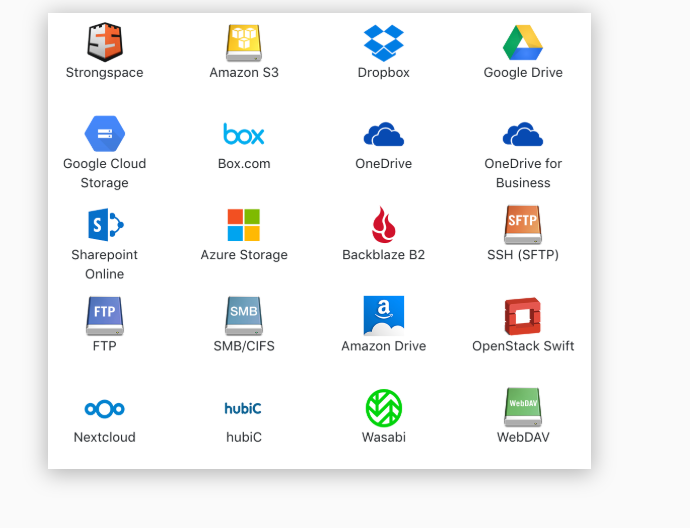Click the "Amazon Drive" label
690x528 pixels.
[384, 346]
